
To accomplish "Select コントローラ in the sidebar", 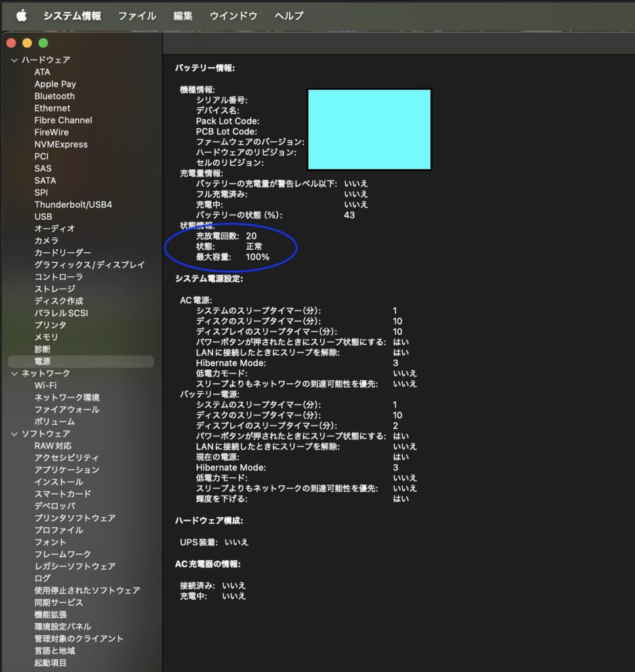I will (x=58, y=277).
